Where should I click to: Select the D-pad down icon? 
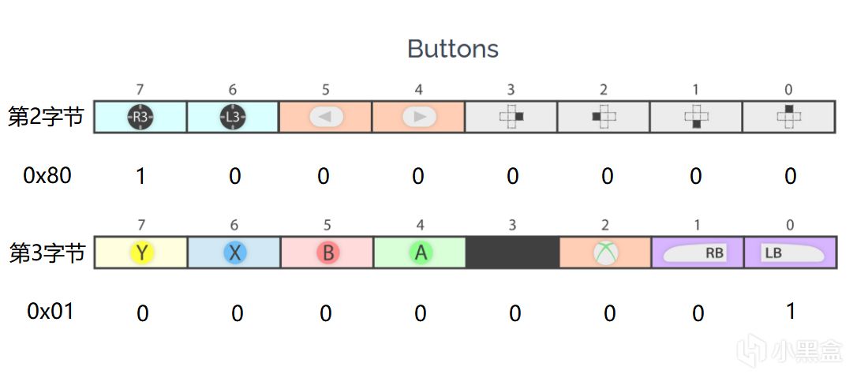pos(696,118)
